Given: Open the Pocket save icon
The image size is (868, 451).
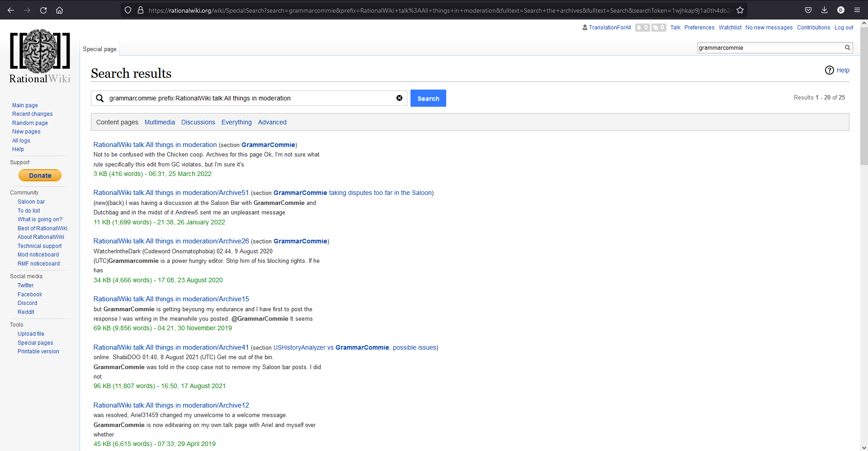Looking at the screenshot, I should [808, 10].
